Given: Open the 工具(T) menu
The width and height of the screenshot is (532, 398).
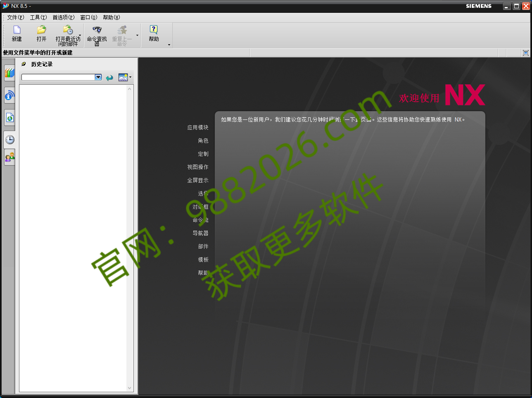Looking at the screenshot, I should 38,17.
